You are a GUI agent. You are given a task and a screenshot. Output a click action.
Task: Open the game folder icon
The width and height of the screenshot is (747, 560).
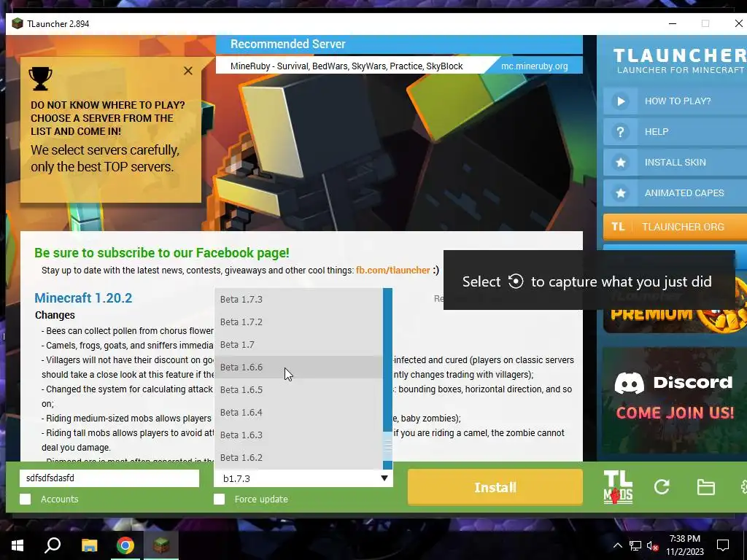coord(705,487)
